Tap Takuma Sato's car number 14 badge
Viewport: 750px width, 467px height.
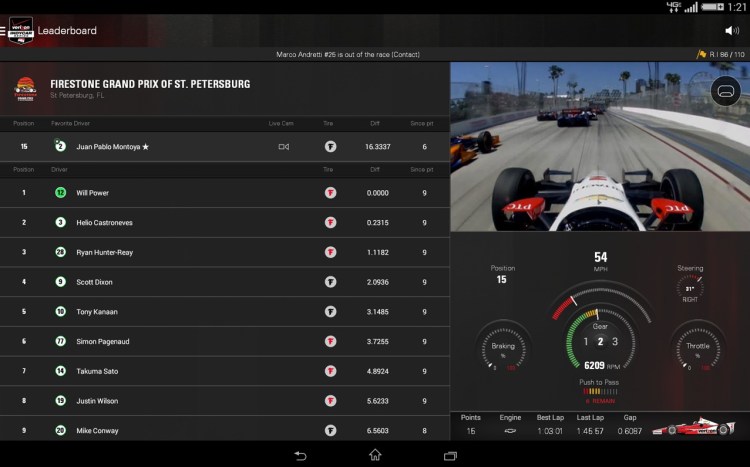[x=60, y=371]
